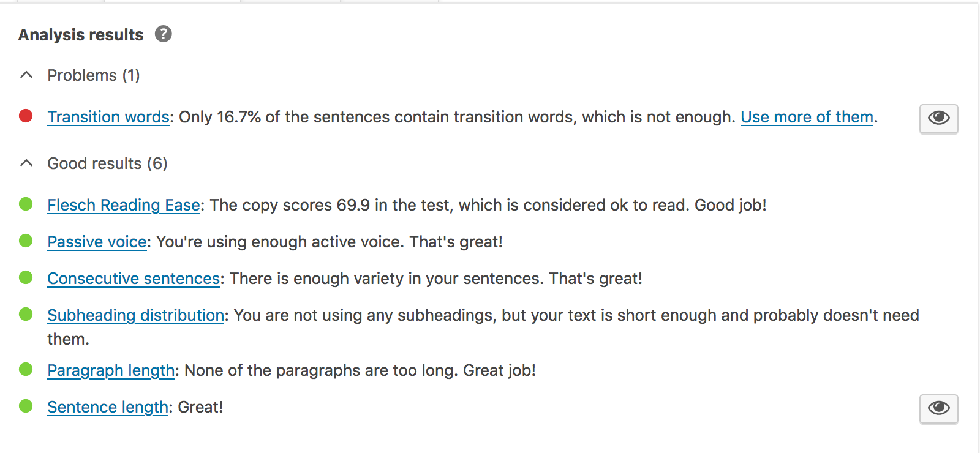Open the Analysis results help tooltip
The image size is (980, 453).
tap(163, 34)
